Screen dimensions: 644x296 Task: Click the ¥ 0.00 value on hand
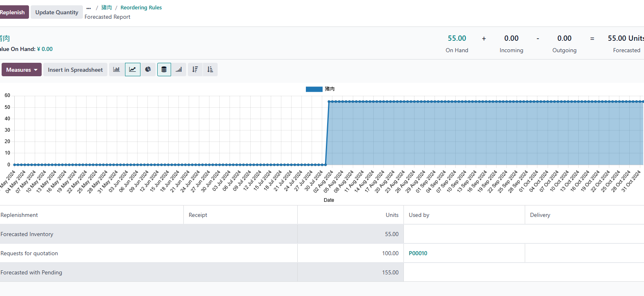pos(45,49)
